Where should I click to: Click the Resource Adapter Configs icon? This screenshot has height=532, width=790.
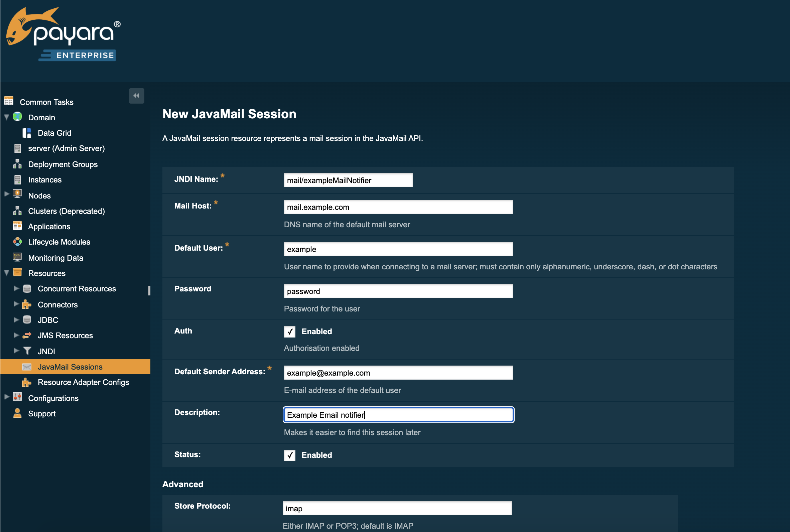pyautogui.click(x=26, y=382)
